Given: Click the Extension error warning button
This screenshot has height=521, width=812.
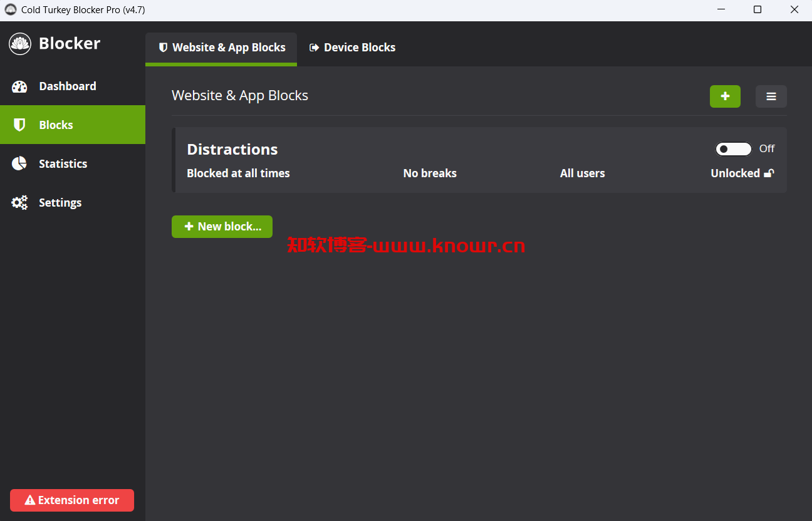Looking at the screenshot, I should point(72,500).
